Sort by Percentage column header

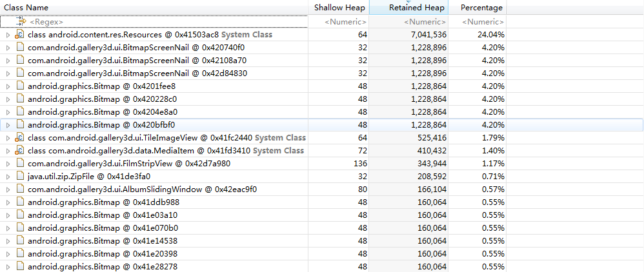pyautogui.click(x=478, y=7)
